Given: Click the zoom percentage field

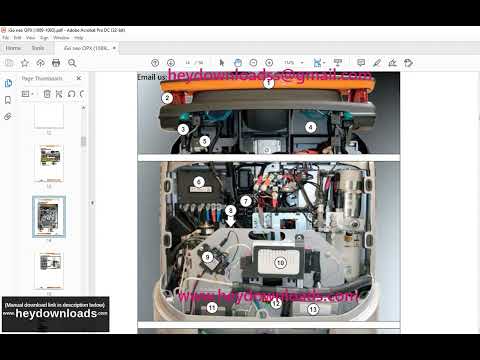Looking at the screenshot, I should point(289,63).
